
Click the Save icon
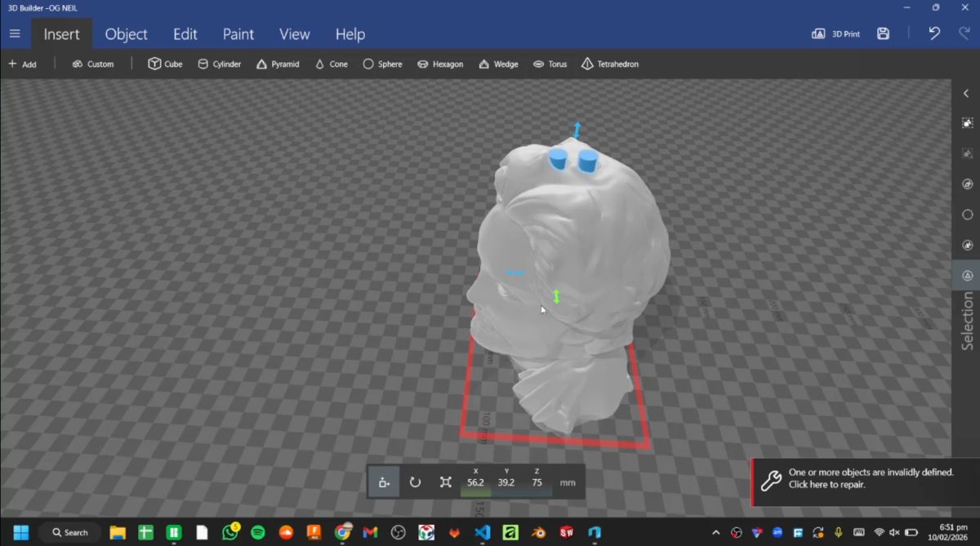coord(883,33)
